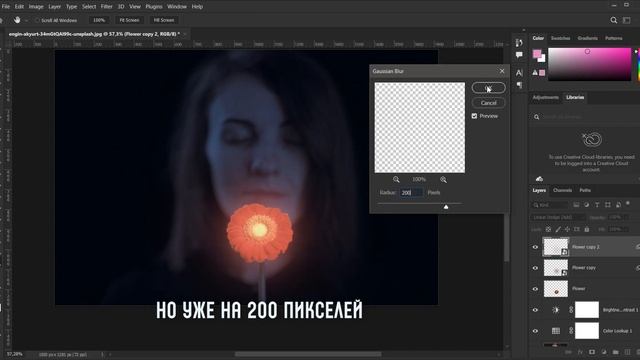
Task: Confirm Gaussian Blur with OK button
Action: [x=489, y=88]
